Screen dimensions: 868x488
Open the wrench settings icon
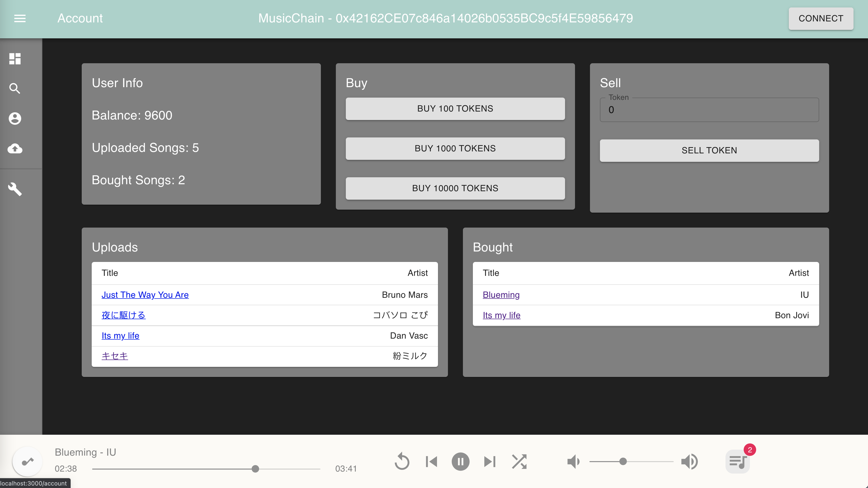15,189
